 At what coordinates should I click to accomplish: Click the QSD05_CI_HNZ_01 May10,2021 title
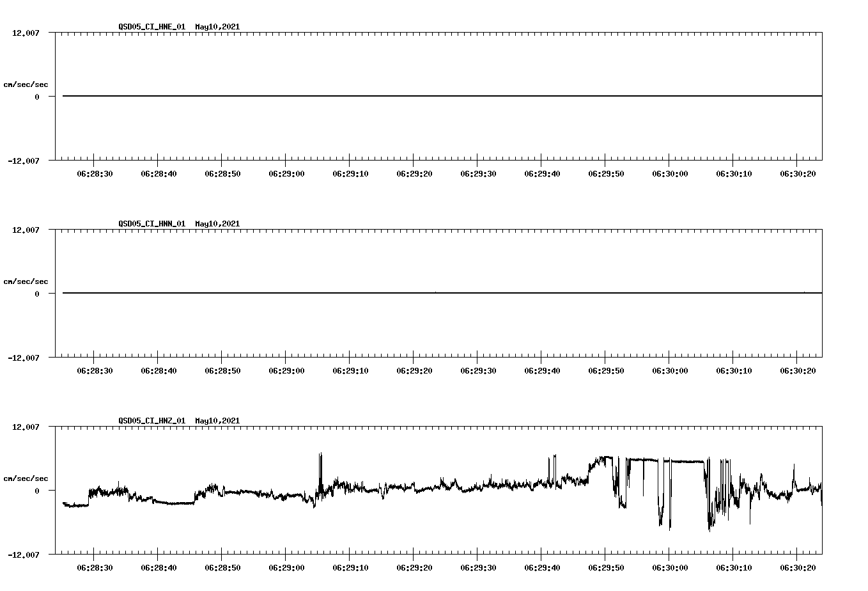point(179,421)
